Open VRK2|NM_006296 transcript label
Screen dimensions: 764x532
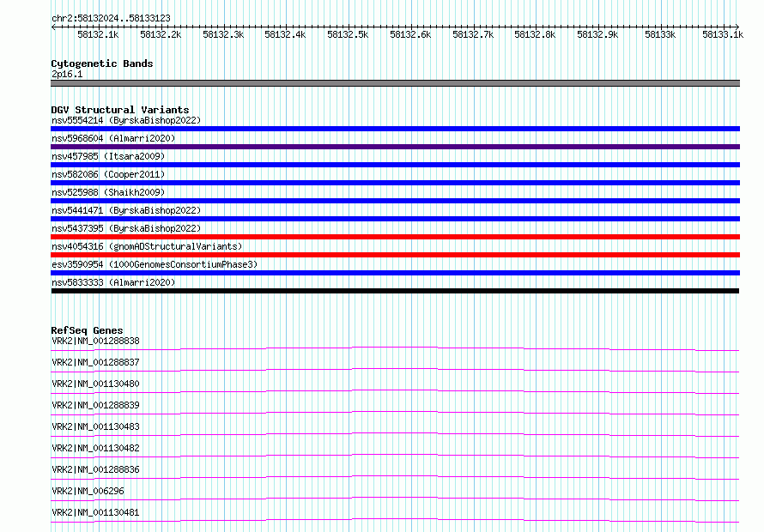[x=88, y=491]
